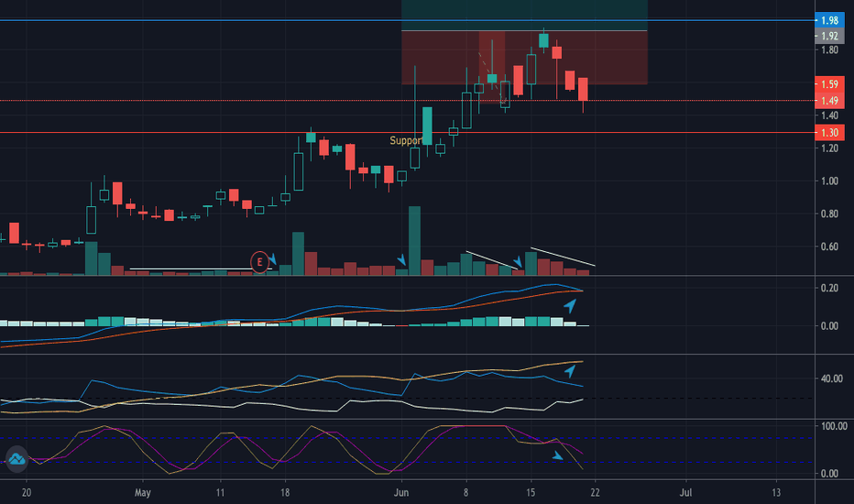This screenshot has width=854, height=504.
Task: Select the green target zone of position tool
Action: [524, 16]
